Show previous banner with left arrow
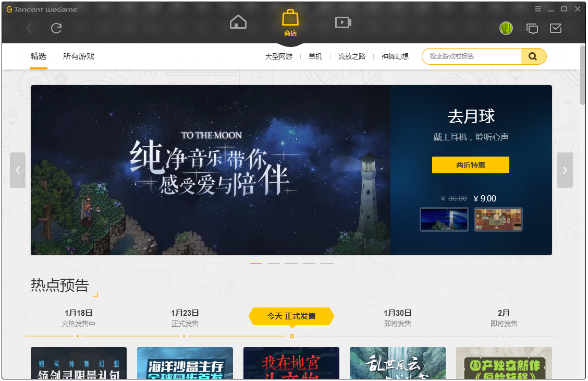Screen dimensions: 588x381 pos(18,170)
